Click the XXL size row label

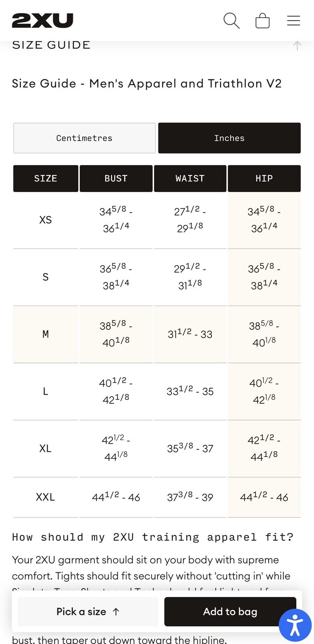tap(46, 497)
